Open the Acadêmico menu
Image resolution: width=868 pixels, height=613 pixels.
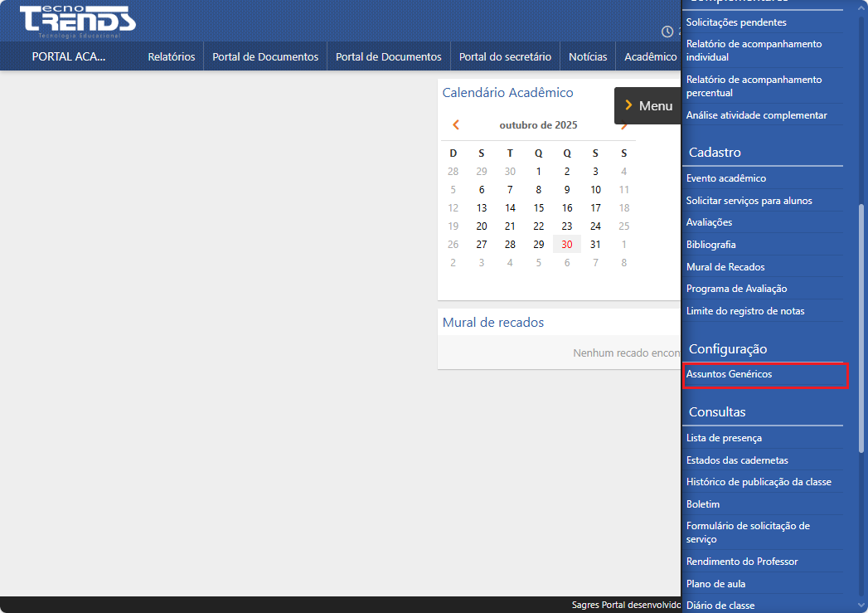[650, 56]
